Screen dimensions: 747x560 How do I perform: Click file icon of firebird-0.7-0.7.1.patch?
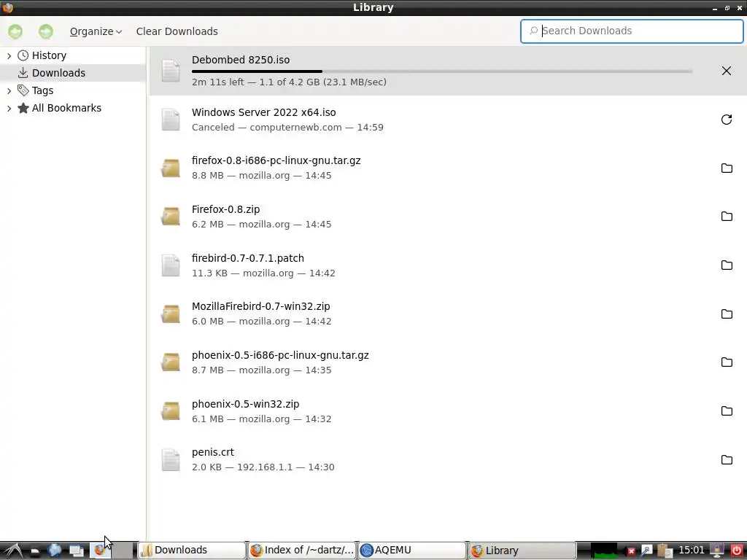coord(171,265)
